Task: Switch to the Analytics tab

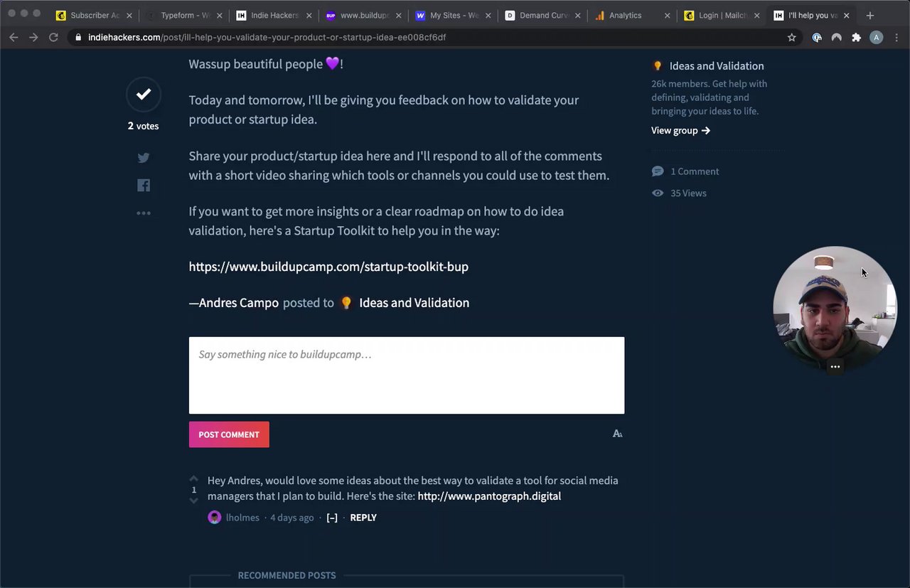Action: (633, 15)
